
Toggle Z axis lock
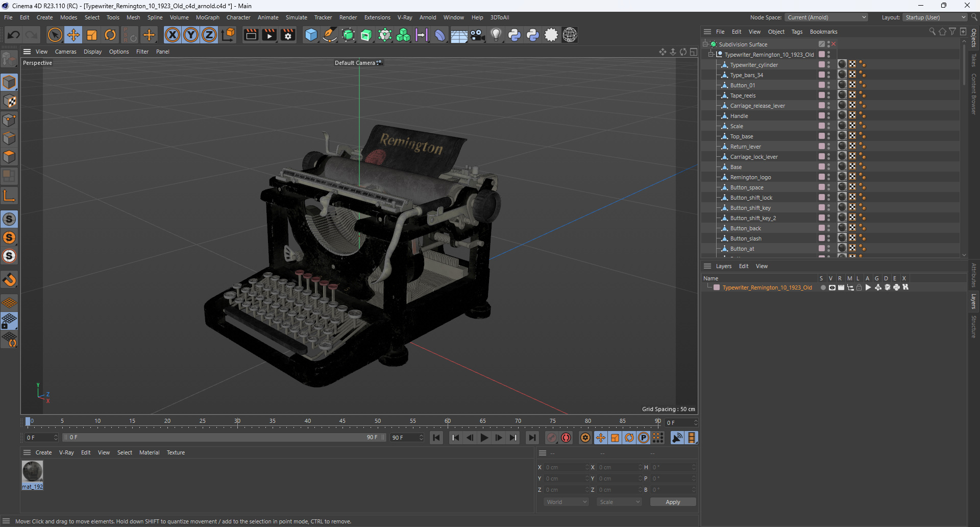(x=209, y=35)
